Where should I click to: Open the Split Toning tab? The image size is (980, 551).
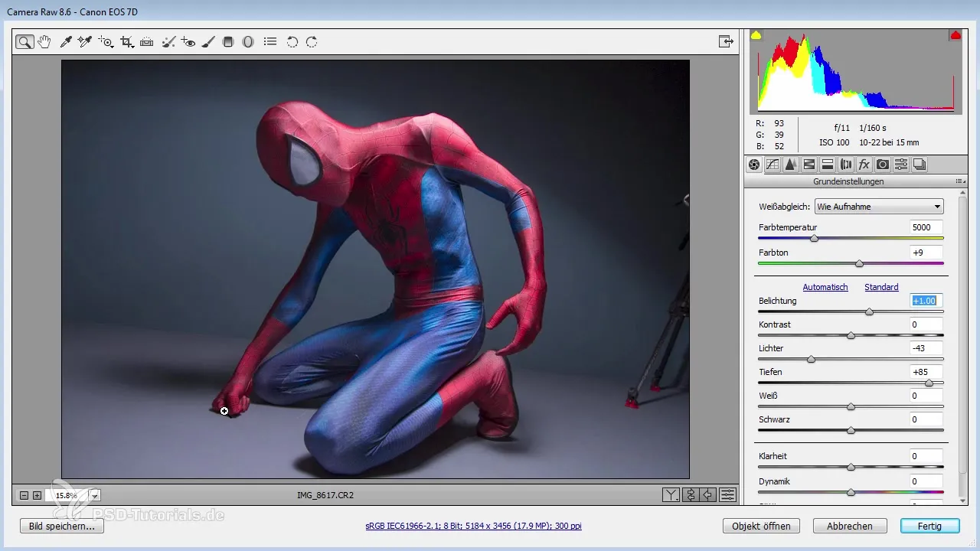(x=828, y=164)
